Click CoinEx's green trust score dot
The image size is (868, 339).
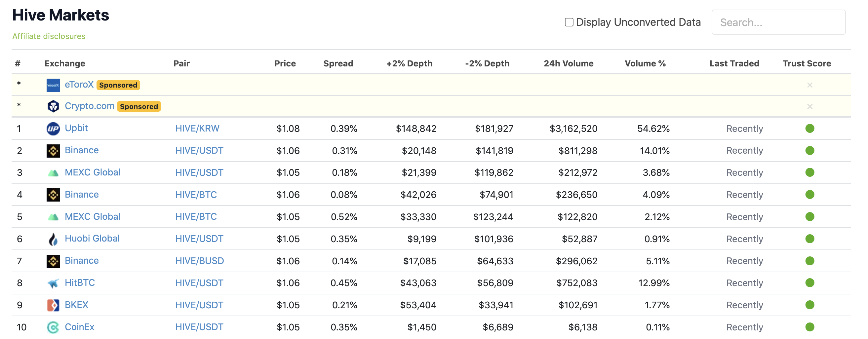[x=810, y=327]
